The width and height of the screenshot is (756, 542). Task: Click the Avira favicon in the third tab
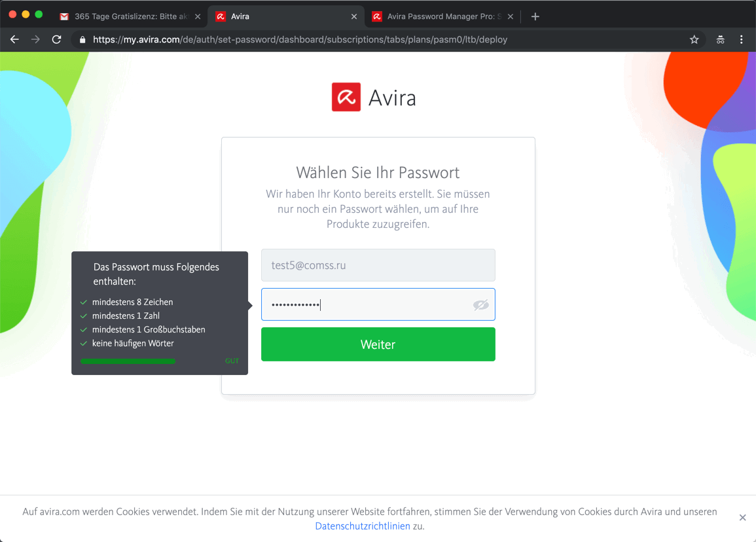pos(377,16)
